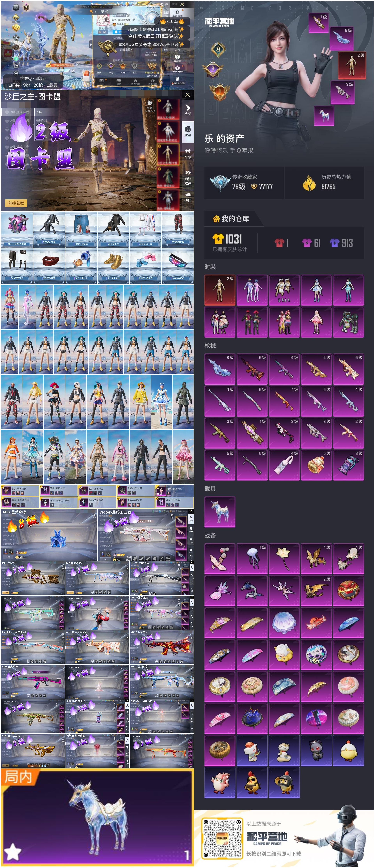The width and height of the screenshot is (375, 868).
Task: Click the unicorn vehicle thumbnail under 载具
Action: point(219,512)
